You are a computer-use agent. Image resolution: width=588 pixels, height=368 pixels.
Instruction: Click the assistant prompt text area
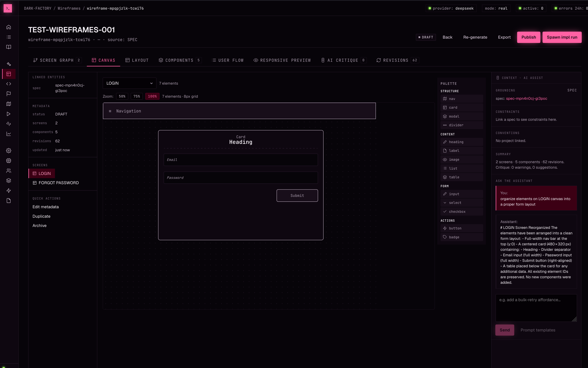coord(536,308)
